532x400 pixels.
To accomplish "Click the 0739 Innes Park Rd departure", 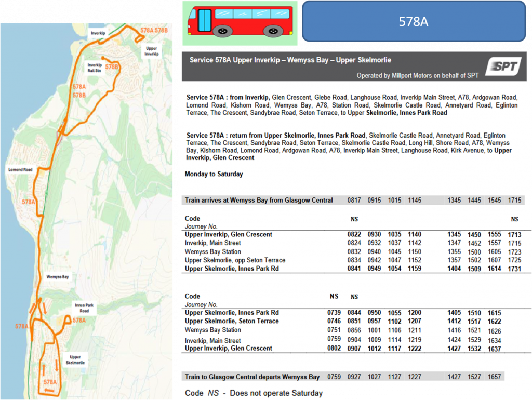I will coord(334,313).
